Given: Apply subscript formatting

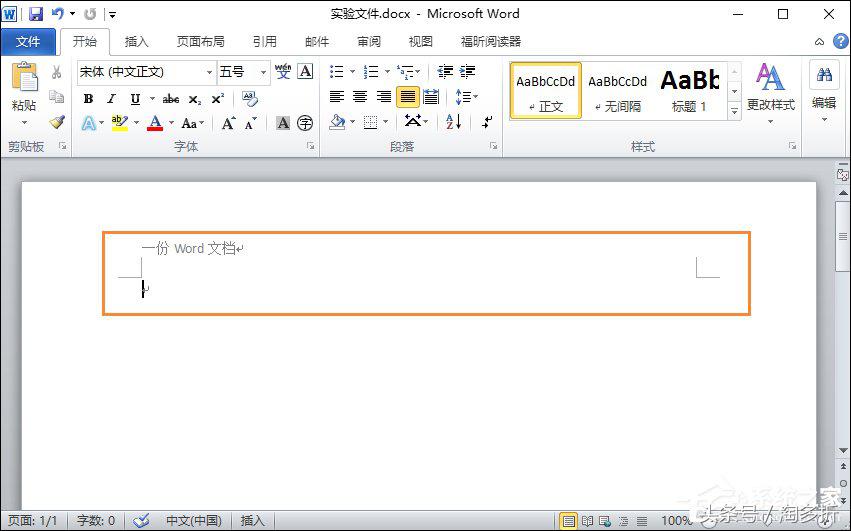Looking at the screenshot, I should point(195,99).
